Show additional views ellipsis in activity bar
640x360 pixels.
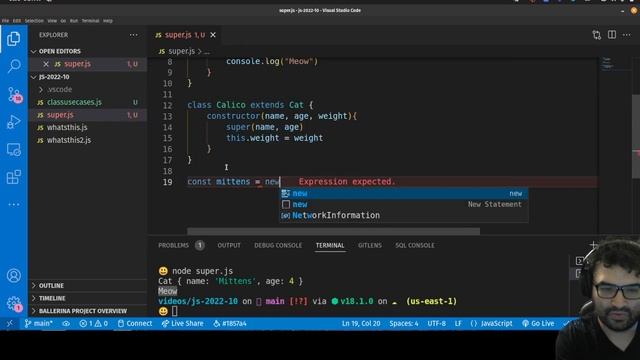pos(13,204)
